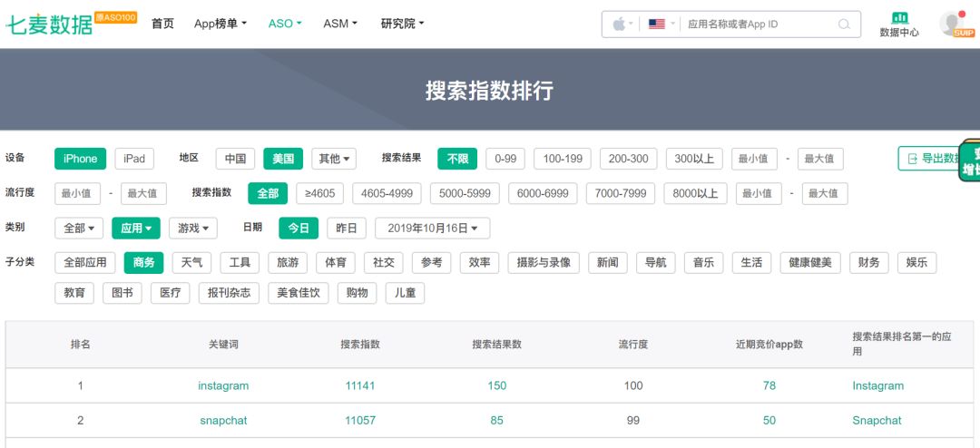Select 社交 subcategory
Image resolution: width=980 pixels, height=448 pixels.
(x=384, y=262)
